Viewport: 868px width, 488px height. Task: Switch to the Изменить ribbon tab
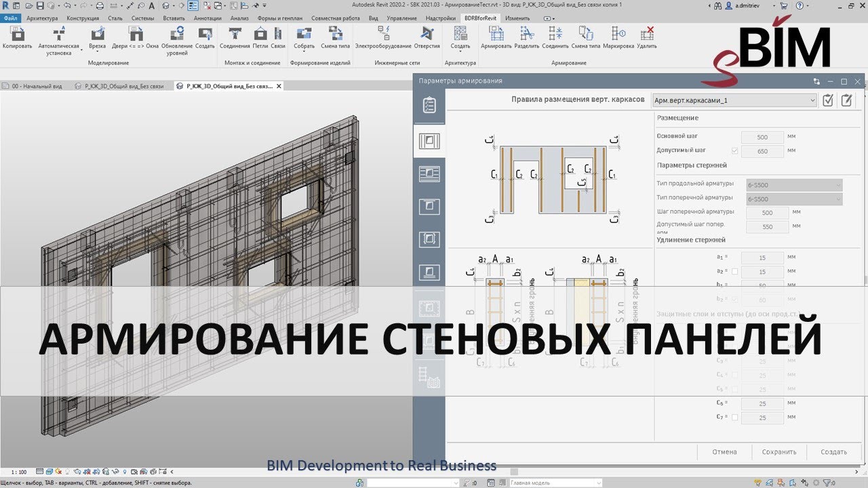(517, 18)
